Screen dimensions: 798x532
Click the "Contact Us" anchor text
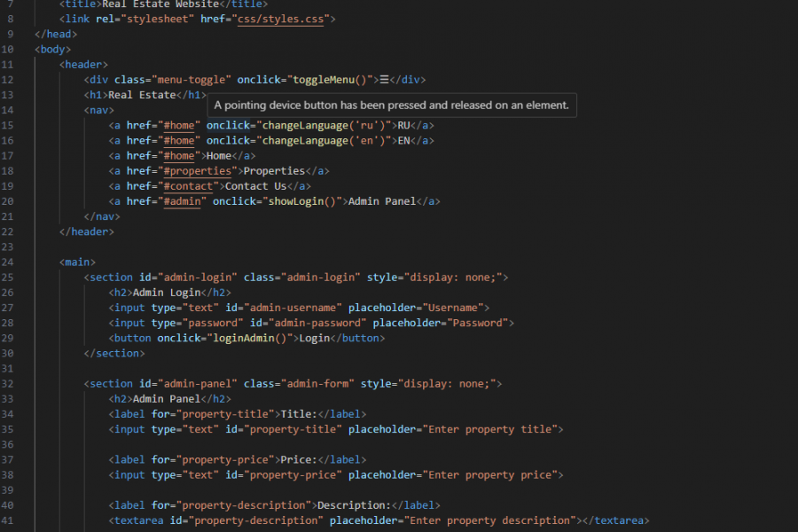256,186
